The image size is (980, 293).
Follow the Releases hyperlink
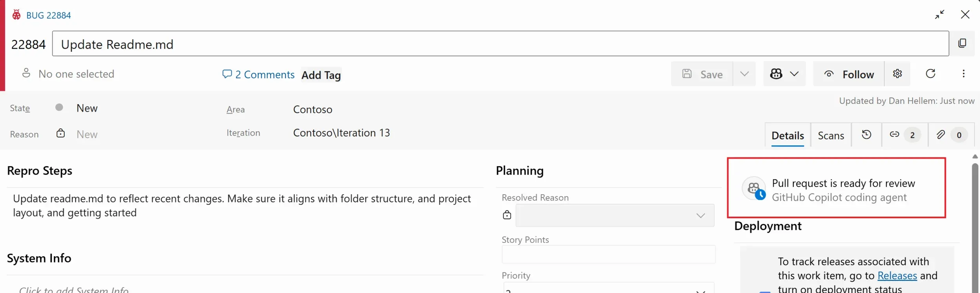coord(897,276)
